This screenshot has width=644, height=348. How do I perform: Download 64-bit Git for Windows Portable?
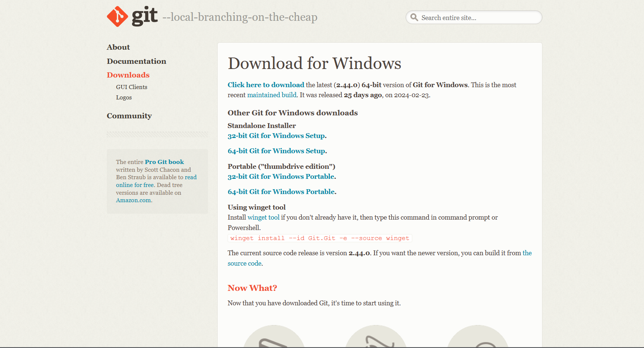coord(281,192)
